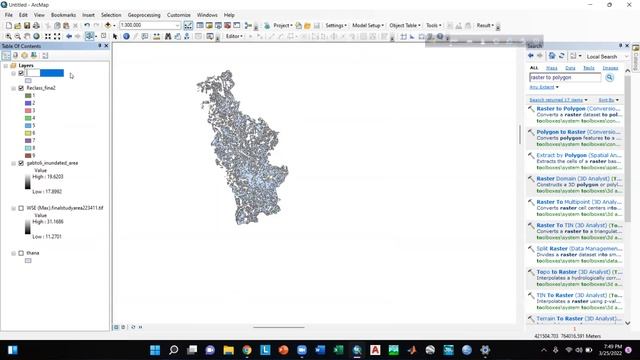
Task: Choose the Select Elements arrow tool
Action: [115, 36]
